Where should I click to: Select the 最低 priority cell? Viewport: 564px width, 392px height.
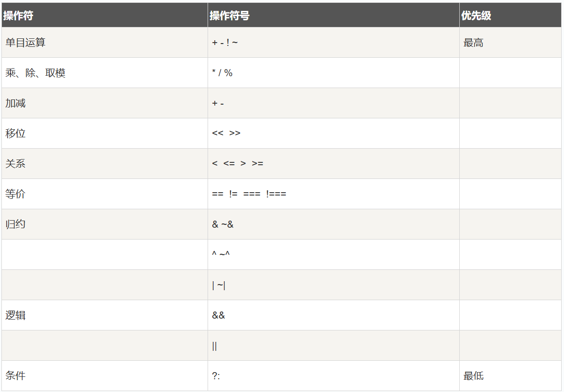(x=473, y=376)
